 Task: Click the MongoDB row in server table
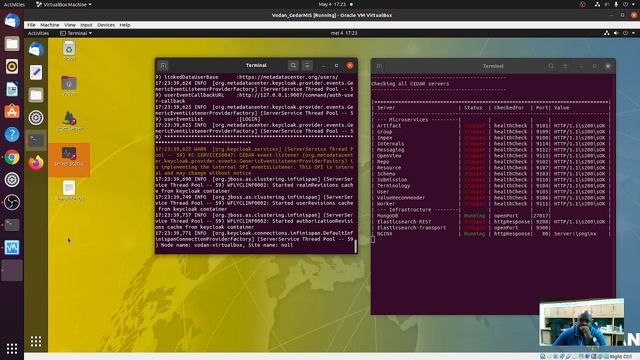pos(491,216)
